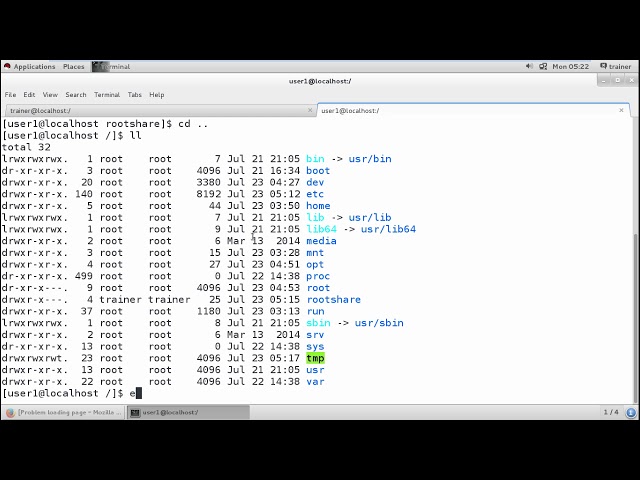Screen dimensions: 640x480
Task: Switch to Mozilla Firefox in taskbar
Action: [63, 412]
